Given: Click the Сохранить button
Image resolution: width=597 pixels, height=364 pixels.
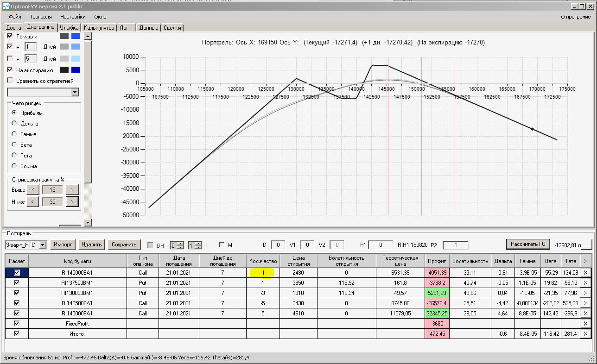Looking at the screenshot, I should pyautogui.click(x=124, y=245).
